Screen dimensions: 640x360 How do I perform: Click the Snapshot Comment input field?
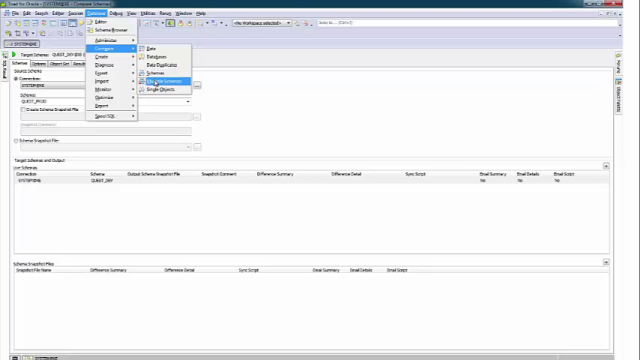click(x=106, y=131)
